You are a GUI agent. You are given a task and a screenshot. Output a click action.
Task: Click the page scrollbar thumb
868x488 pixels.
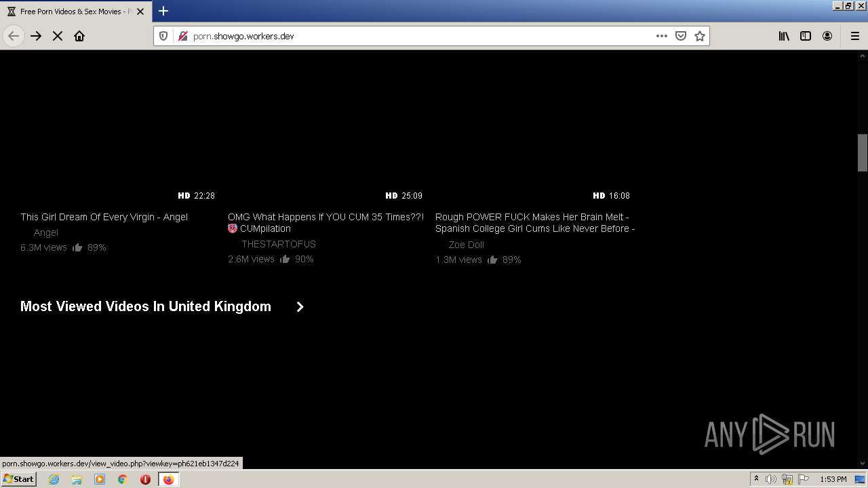[863, 152]
